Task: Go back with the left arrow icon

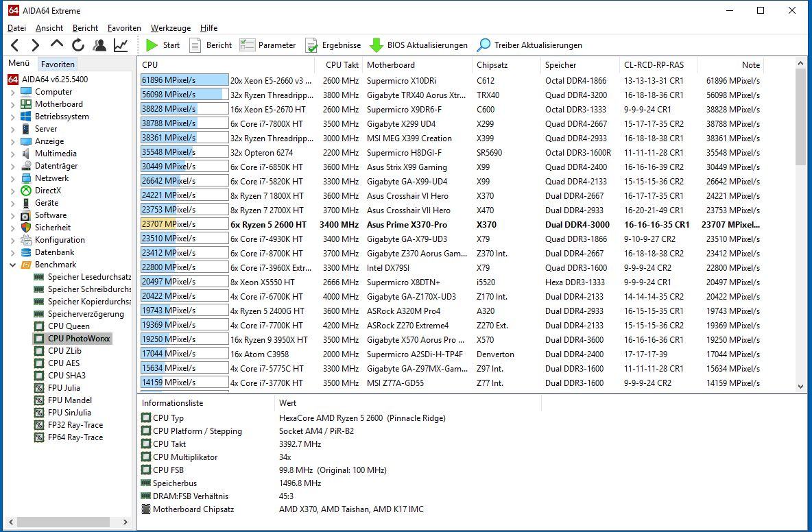Action: click(x=15, y=45)
